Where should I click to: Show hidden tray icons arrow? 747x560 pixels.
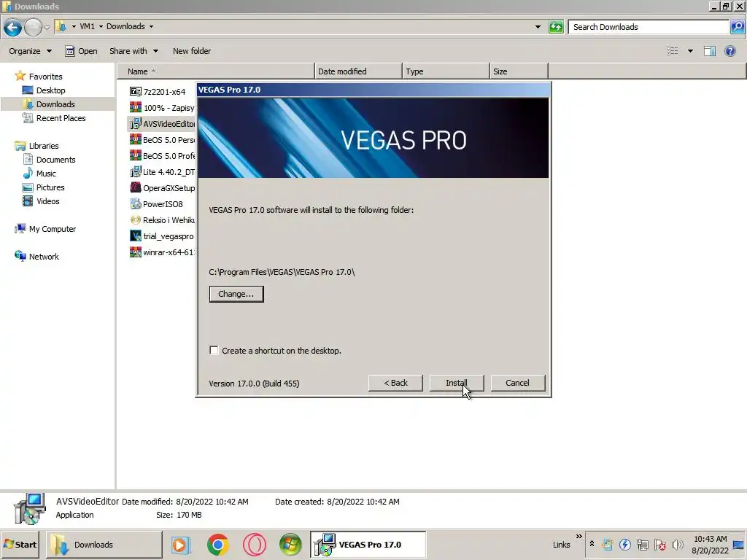(592, 544)
